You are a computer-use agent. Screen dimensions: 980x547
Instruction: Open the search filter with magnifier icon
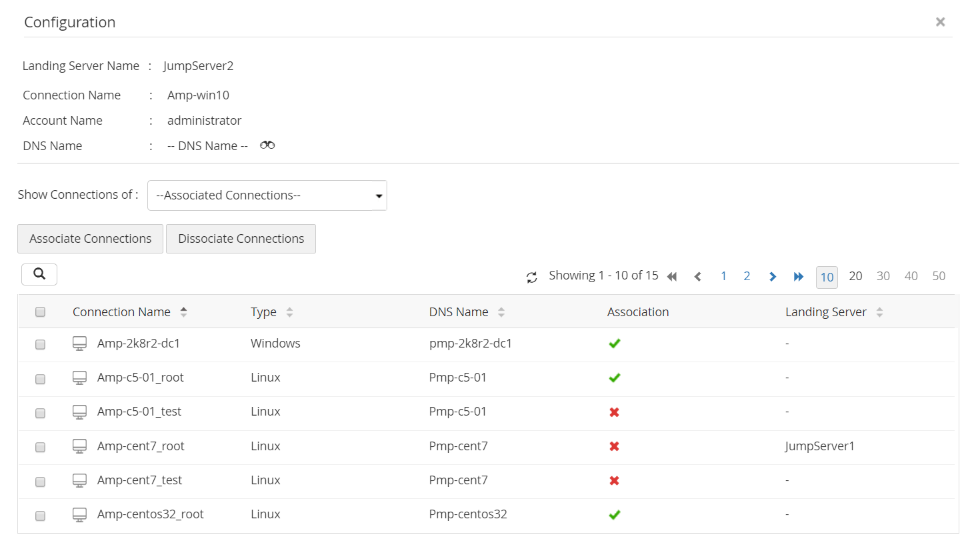point(39,273)
